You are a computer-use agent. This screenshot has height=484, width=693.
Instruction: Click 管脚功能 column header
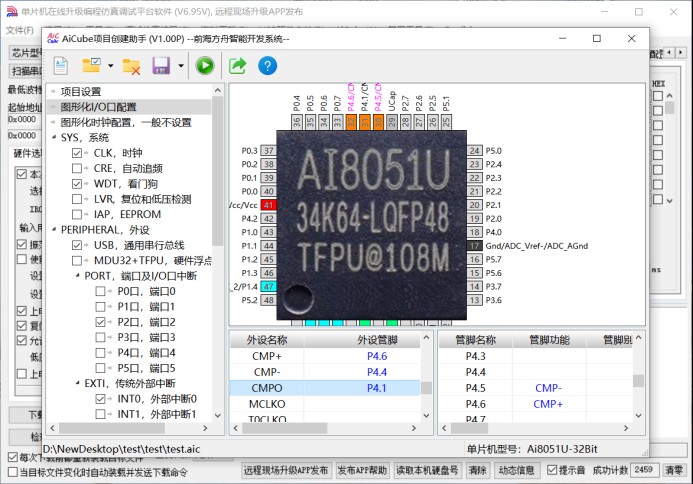(x=549, y=340)
